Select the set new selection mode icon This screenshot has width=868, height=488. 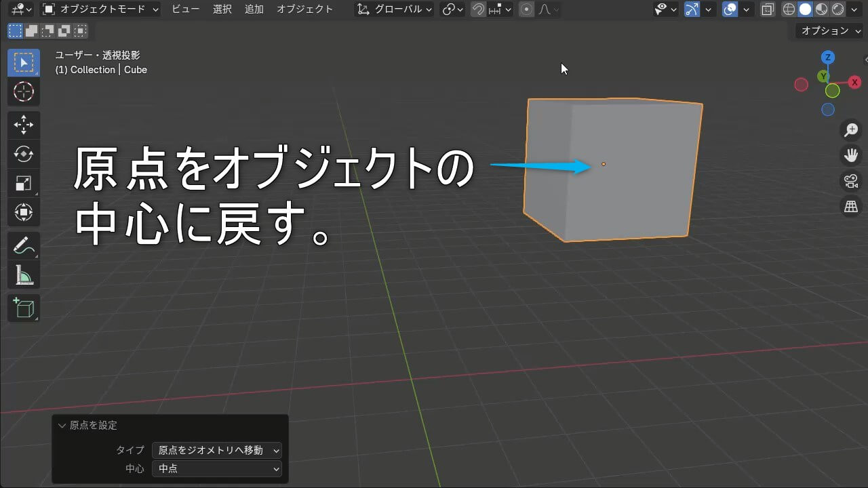[15, 30]
